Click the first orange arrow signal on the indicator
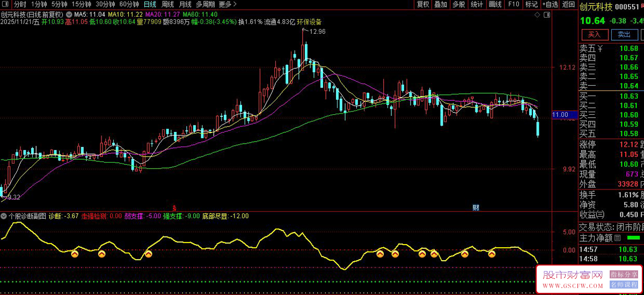This screenshot has height=295, width=644. [x=75, y=253]
